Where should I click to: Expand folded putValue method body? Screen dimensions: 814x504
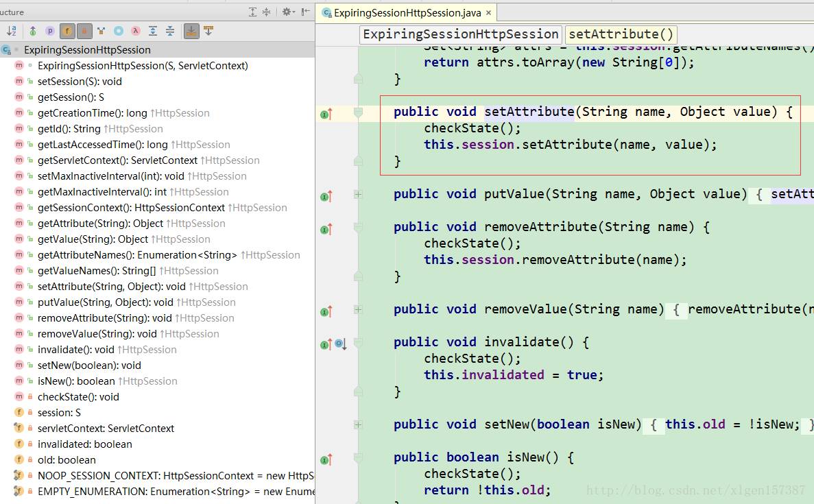358,195
